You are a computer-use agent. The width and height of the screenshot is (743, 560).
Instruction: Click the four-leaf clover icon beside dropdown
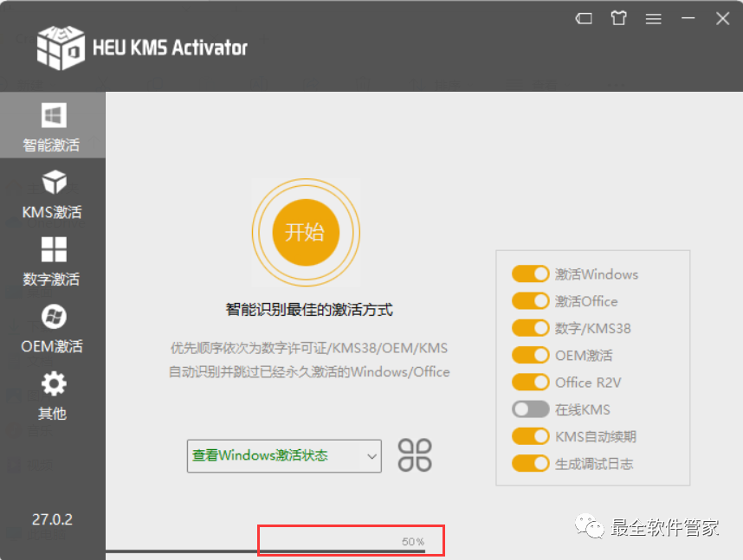(x=415, y=455)
